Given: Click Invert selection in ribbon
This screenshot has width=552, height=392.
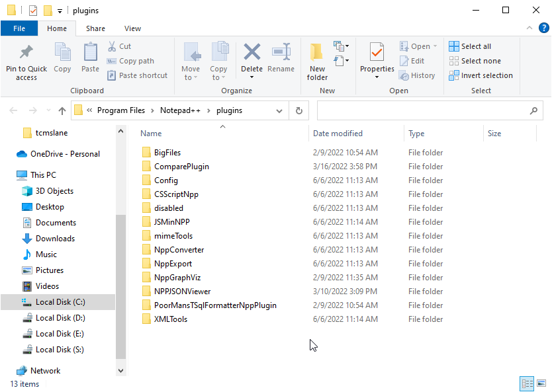Looking at the screenshot, I should point(481,75).
